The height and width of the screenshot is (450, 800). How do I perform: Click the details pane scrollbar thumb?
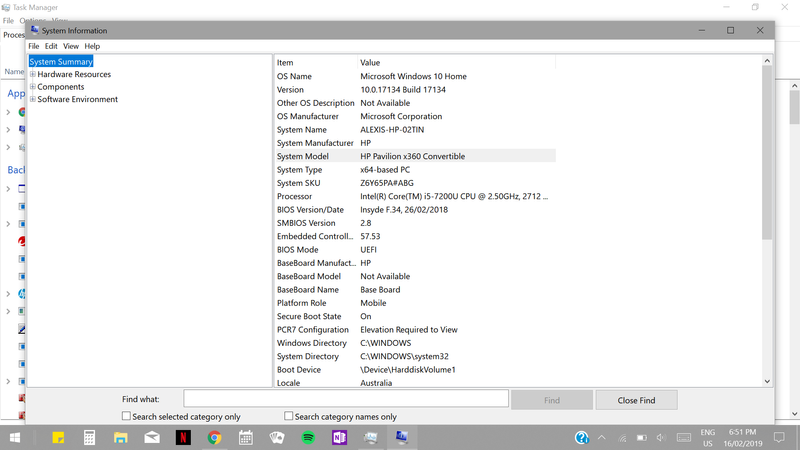coord(767,152)
